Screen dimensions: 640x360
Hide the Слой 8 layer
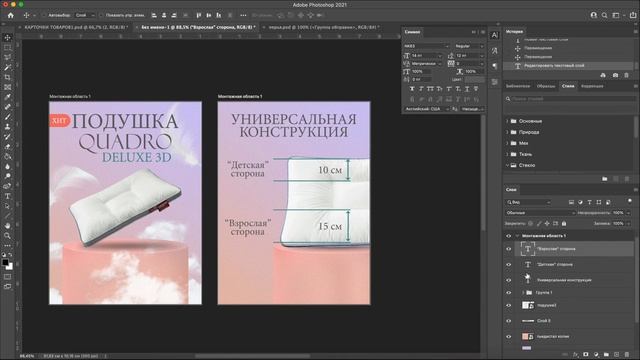coord(509,321)
